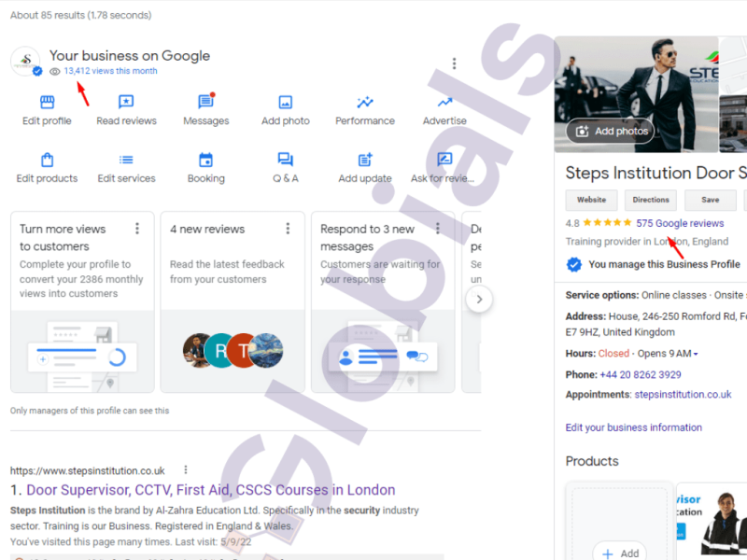Click Edit your business information link
Image resolution: width=747 pixels, height=560 pixels.
(634, 427)
